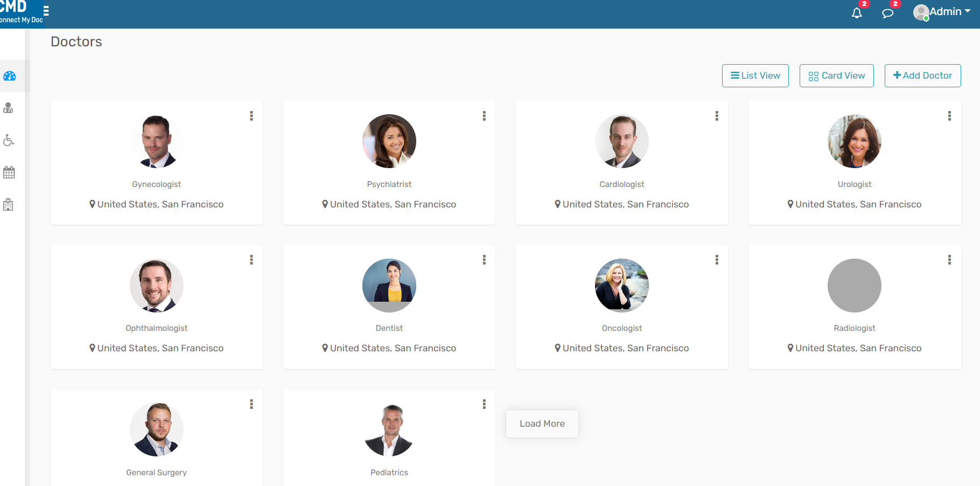Image resolution: width=980 pixels, height=486 pixels.
Task: Click the Add Doctor button
Action: click(922, 75)
